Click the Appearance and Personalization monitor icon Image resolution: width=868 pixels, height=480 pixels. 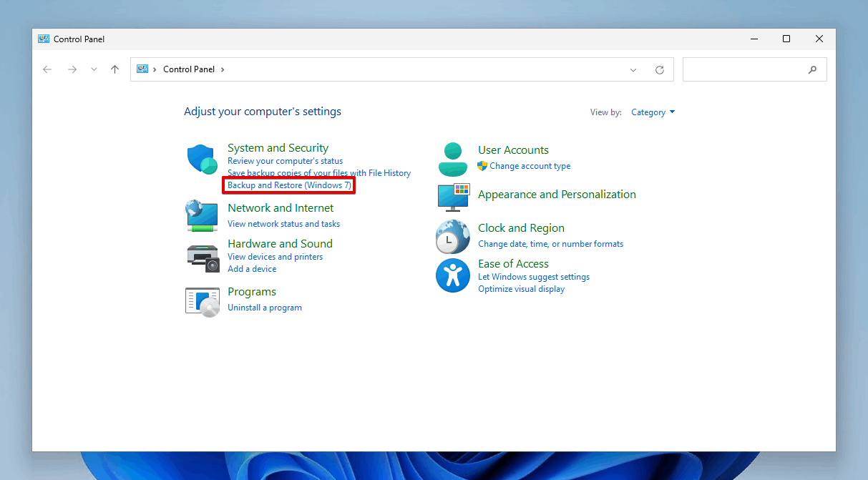pyautogui.click(x=453, y=197)
